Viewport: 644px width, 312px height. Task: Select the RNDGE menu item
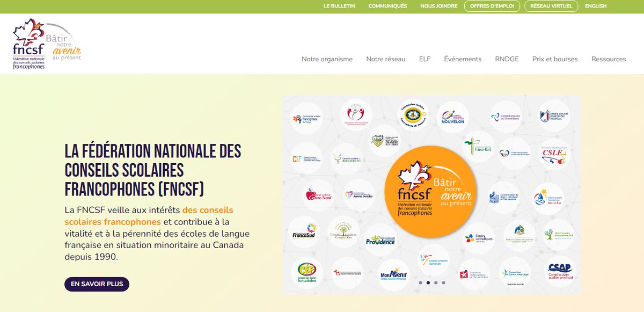(x=507, y=59)
